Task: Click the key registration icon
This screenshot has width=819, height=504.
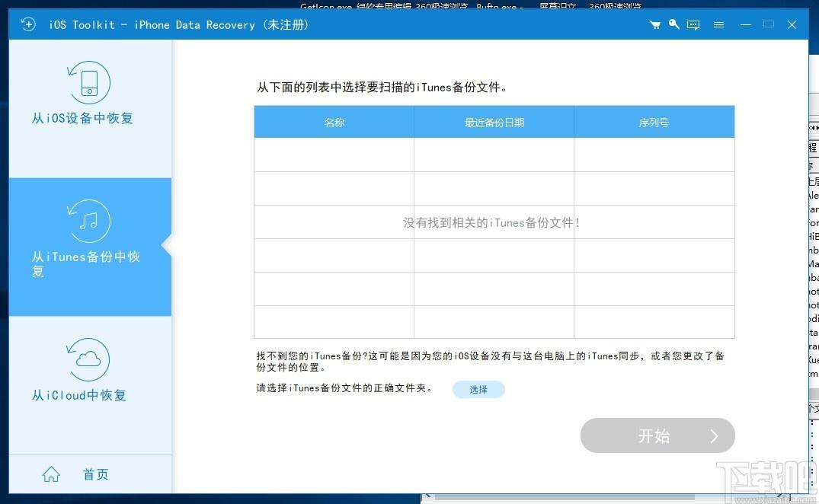Action: click(673, 24)
